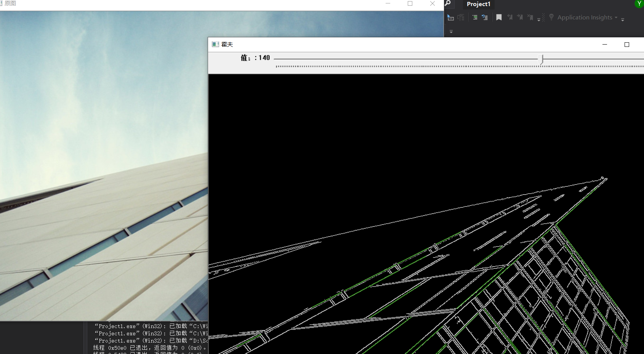Click the output line ending with D:\S

(151, 341)
